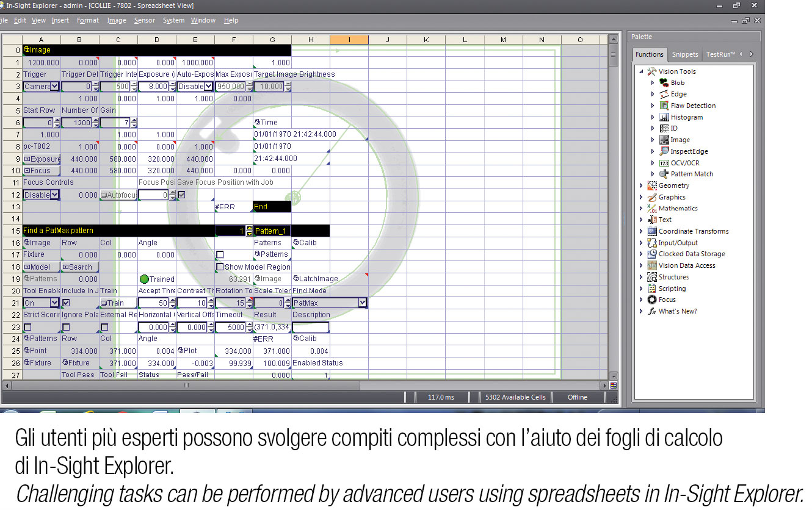The image size is (812, 510).
Task: Collapse the Vision Tools tree node
Action: click(641, 71)
